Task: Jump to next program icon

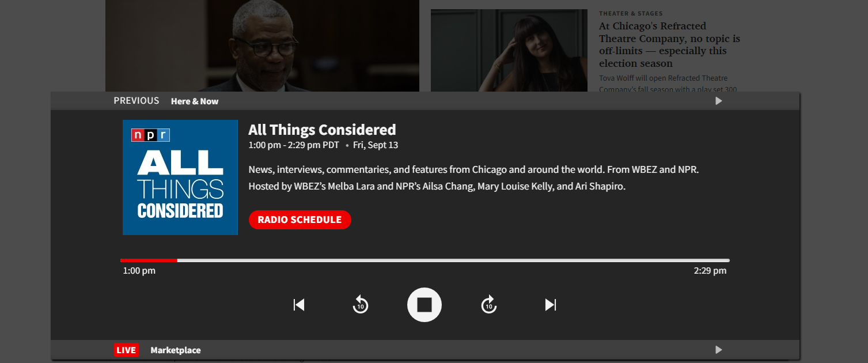Action: point(551,305)
